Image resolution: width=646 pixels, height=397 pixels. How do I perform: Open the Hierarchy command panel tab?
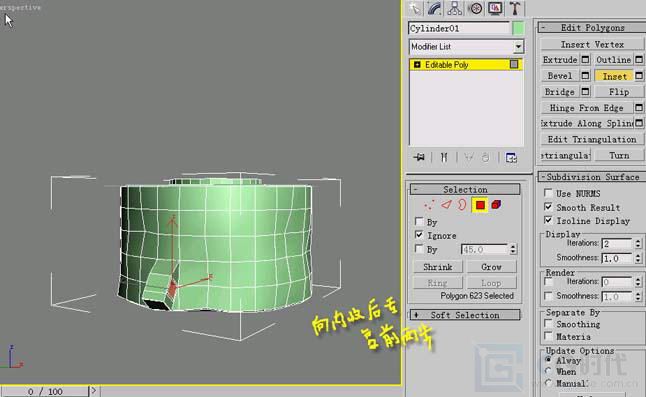(454, 8)
